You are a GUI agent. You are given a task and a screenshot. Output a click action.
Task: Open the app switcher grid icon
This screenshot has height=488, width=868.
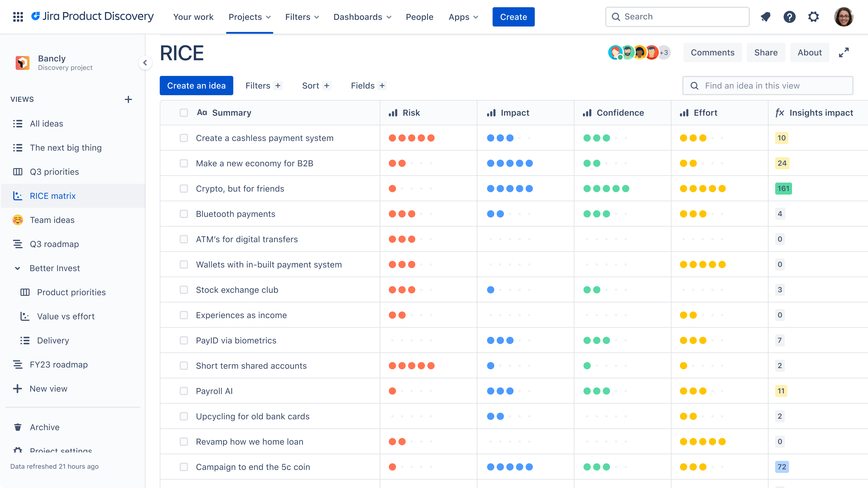pos(18,17)
